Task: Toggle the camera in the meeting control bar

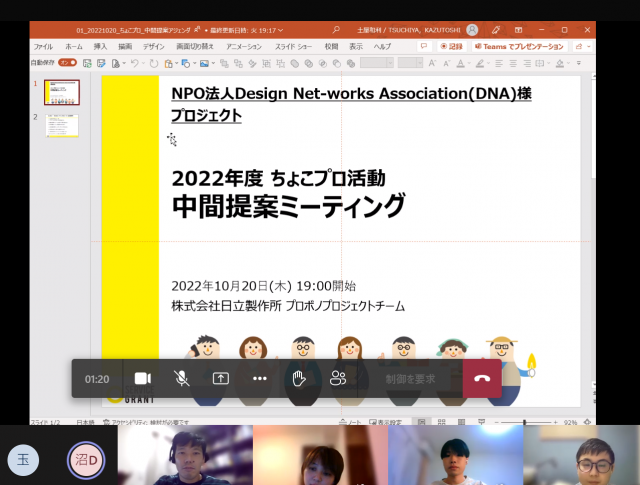Action: (143, 378)
